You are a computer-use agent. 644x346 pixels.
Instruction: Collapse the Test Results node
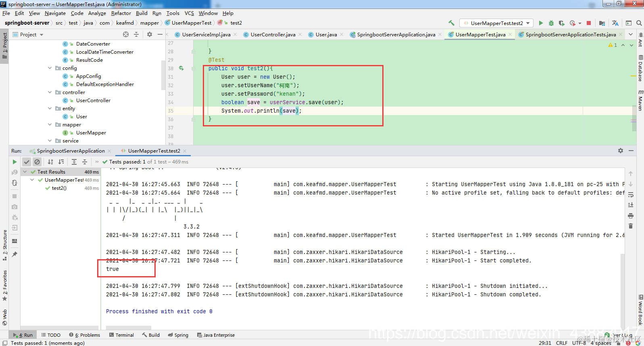pyautogui.click(x=25, y=172)
